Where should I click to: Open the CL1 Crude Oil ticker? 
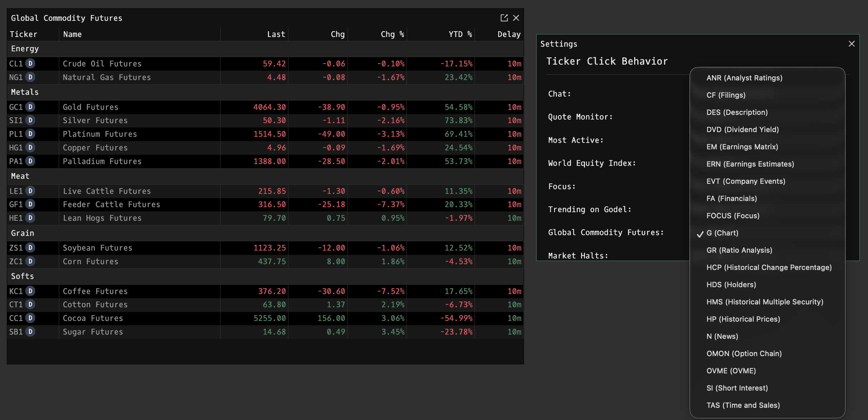click(16, 64)
